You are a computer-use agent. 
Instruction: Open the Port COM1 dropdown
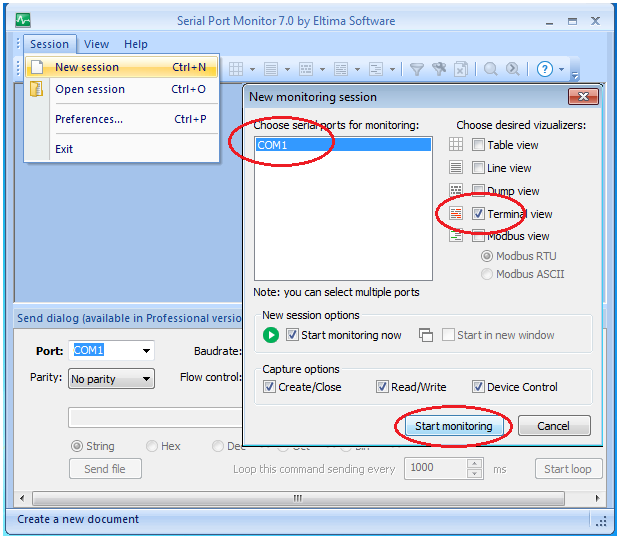(x=146, y=351)
